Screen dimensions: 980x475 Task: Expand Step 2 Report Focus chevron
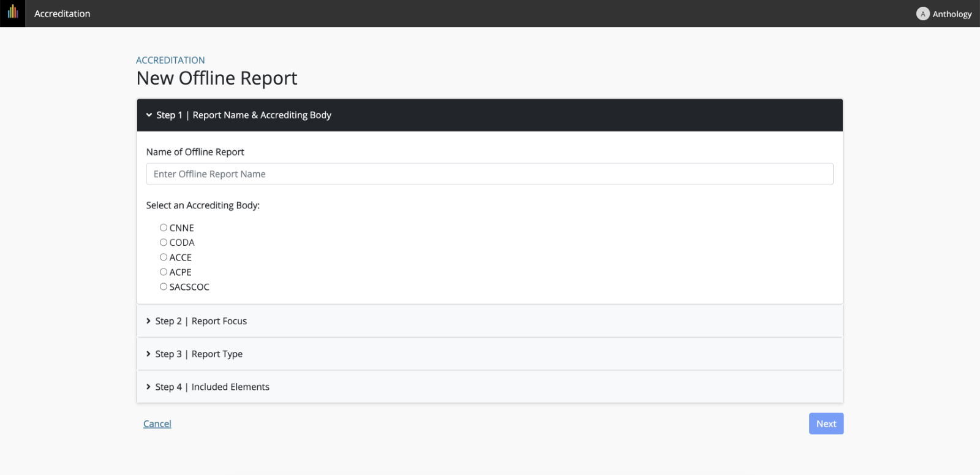click(x=148, y=321)
